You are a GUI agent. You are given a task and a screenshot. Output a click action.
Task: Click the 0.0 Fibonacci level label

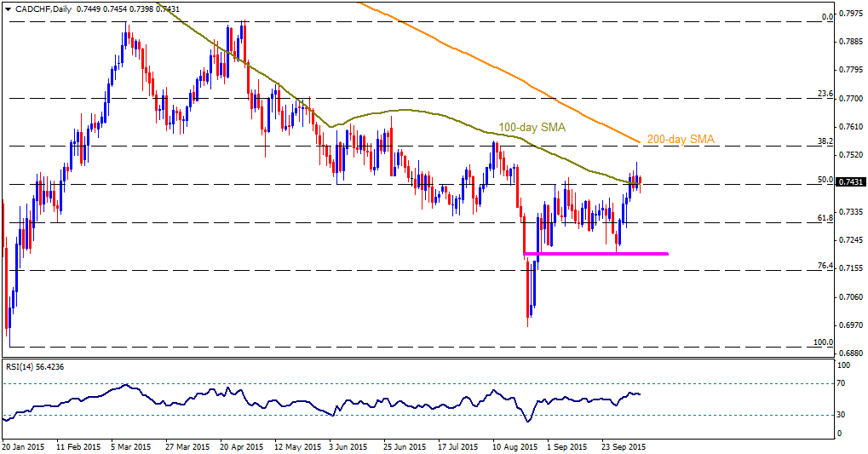[x=828, y=17]
